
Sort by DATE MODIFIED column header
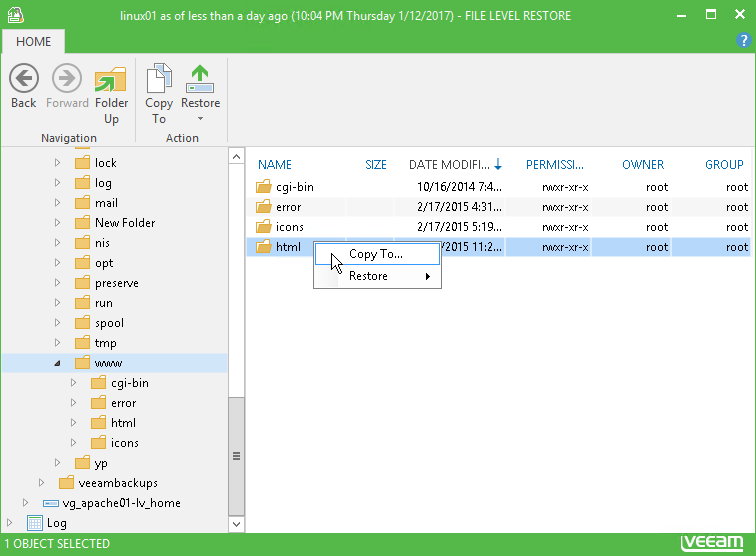click(x=455, y=165)
